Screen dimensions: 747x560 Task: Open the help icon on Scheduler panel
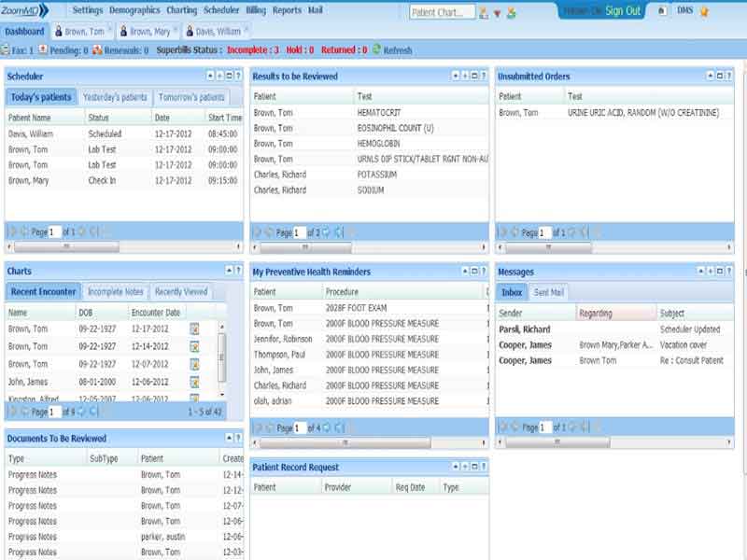pos(238,76)
